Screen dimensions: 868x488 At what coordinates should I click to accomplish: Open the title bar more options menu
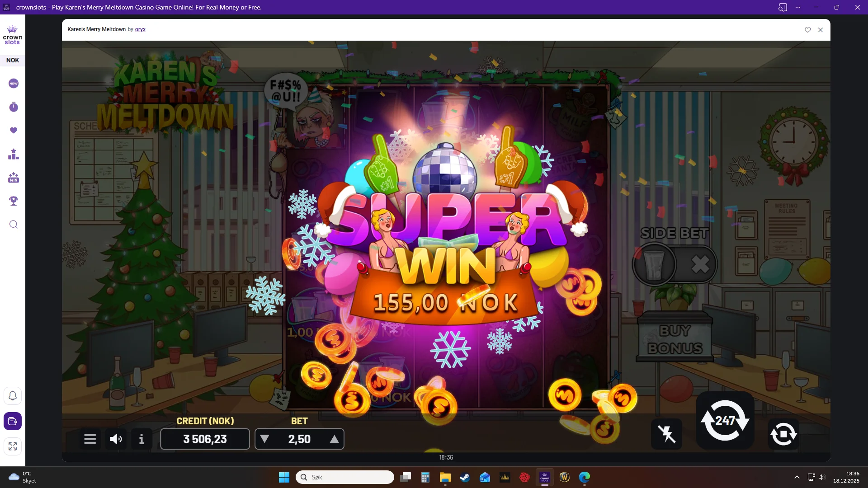798,7
